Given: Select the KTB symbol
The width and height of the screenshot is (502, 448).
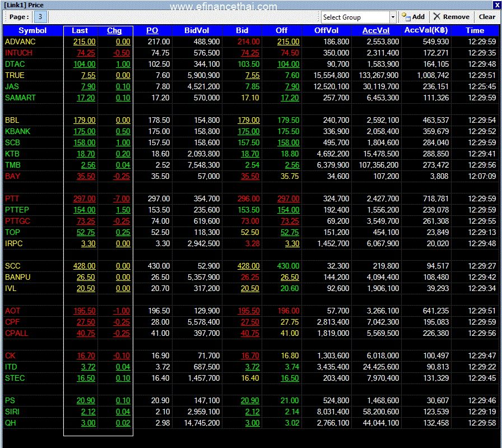Looking at the screenshot, I should point(12,154).
